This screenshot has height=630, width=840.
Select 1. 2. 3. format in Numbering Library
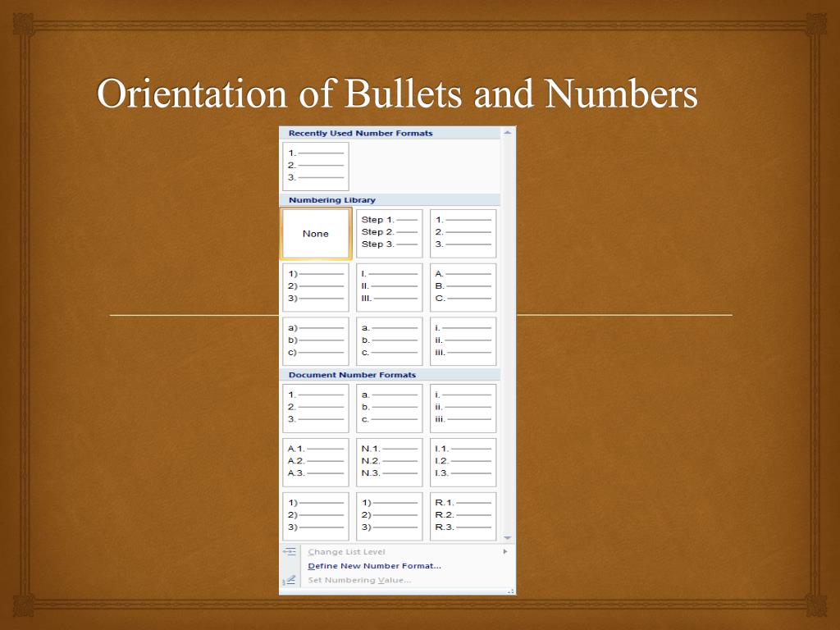click(x=463, y=234)
